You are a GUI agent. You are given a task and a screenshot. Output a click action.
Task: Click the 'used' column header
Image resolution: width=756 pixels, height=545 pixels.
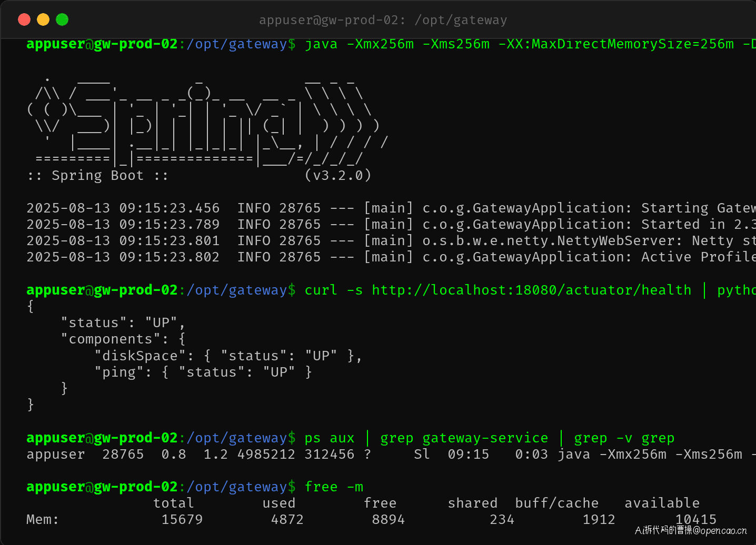click(x=279, y=503)
